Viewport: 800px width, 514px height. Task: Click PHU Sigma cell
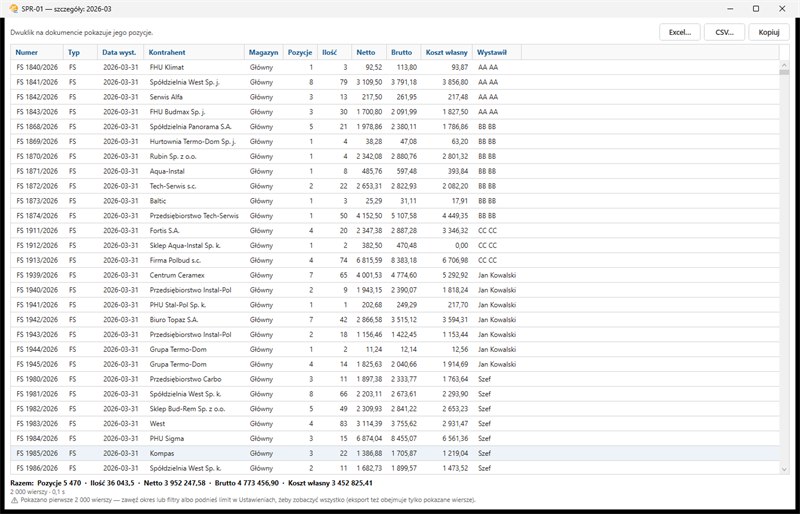pyautogui.click(x=166, y=438)
